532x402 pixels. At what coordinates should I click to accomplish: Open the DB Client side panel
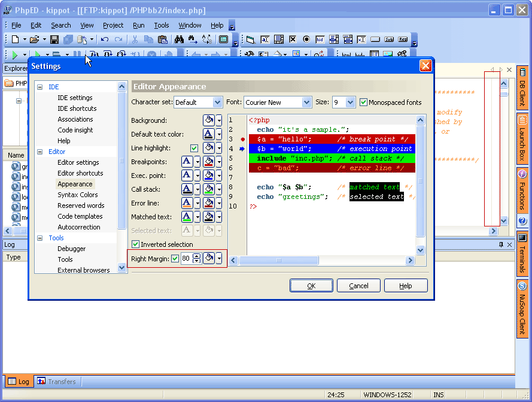[522, 87]
